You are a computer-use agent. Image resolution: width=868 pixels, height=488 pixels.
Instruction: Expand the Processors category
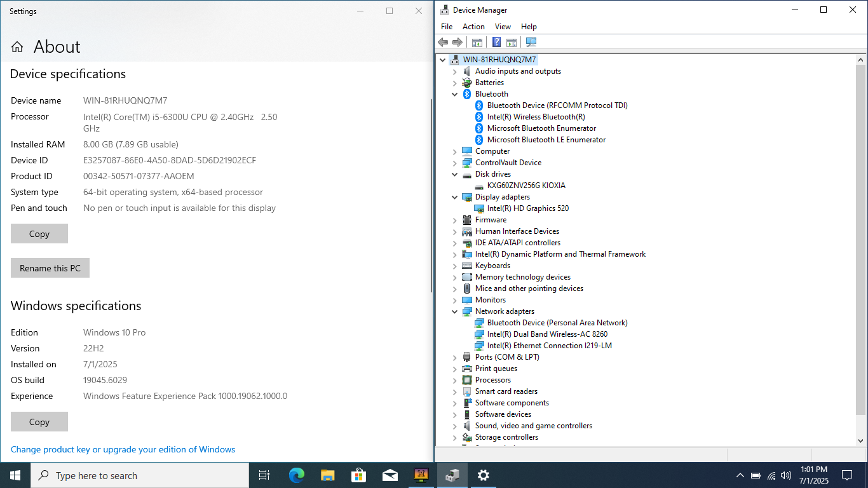[455, 380]
